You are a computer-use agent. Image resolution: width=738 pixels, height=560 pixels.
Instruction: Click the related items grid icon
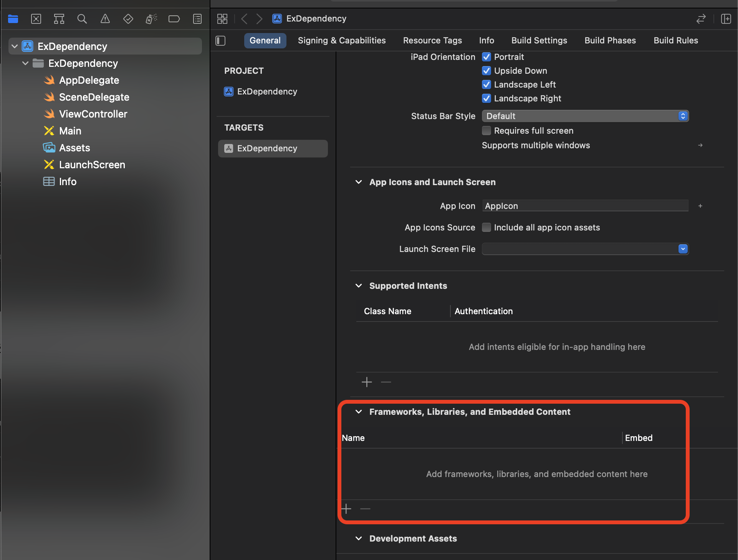pos(222,19)
